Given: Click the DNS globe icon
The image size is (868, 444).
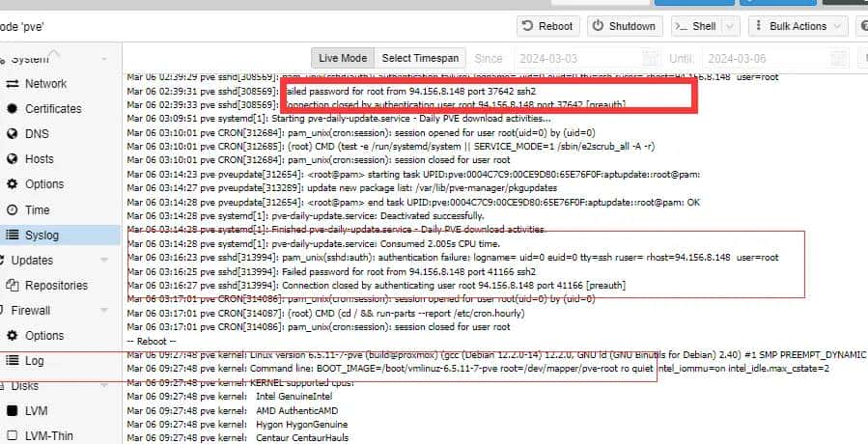Looking at the screenshot, I should coord(12,134).
